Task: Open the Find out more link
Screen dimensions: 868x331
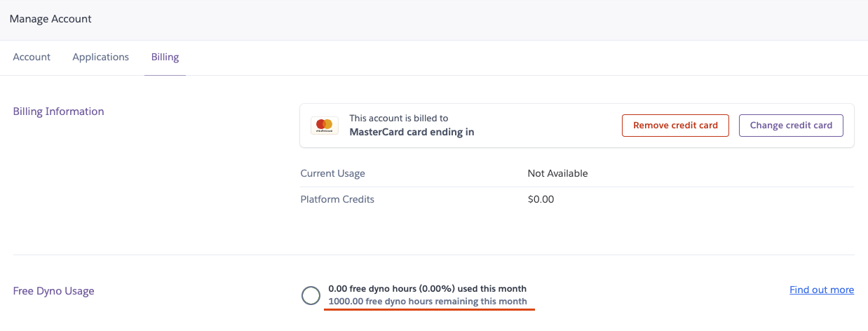Action: pyautogui.click(x=822, y=290)
